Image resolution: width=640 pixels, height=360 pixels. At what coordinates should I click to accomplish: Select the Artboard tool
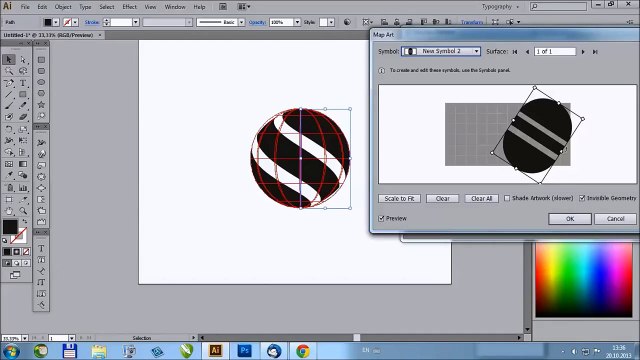9,200
